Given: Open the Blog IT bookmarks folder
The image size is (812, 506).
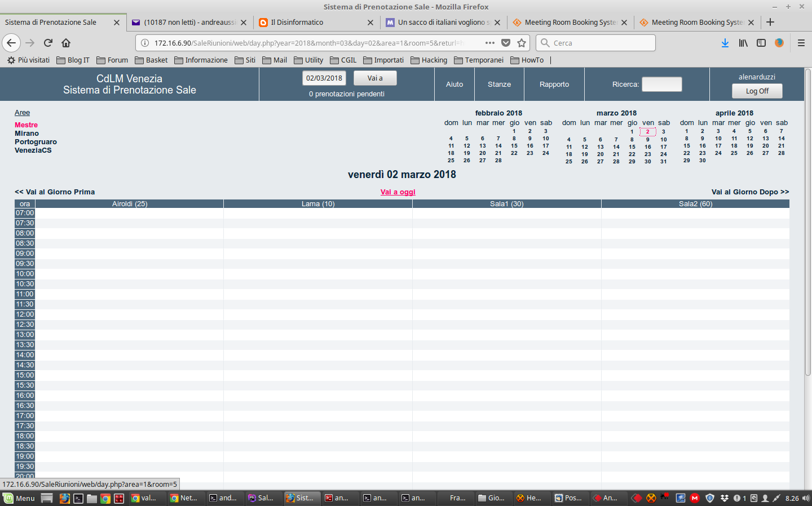Looking at the screenshot, I should [x=73, y=60].
